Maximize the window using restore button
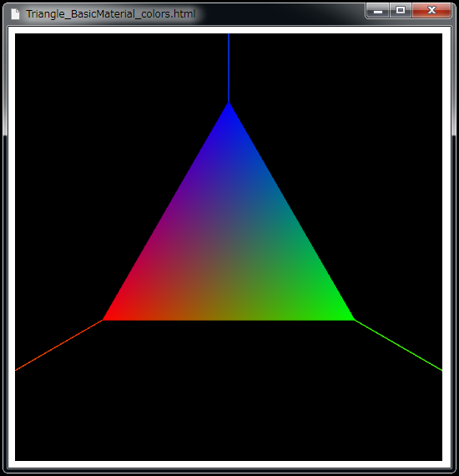Image resolution: width=459 pixels, height=476 pixels. (x=401, y=11)
